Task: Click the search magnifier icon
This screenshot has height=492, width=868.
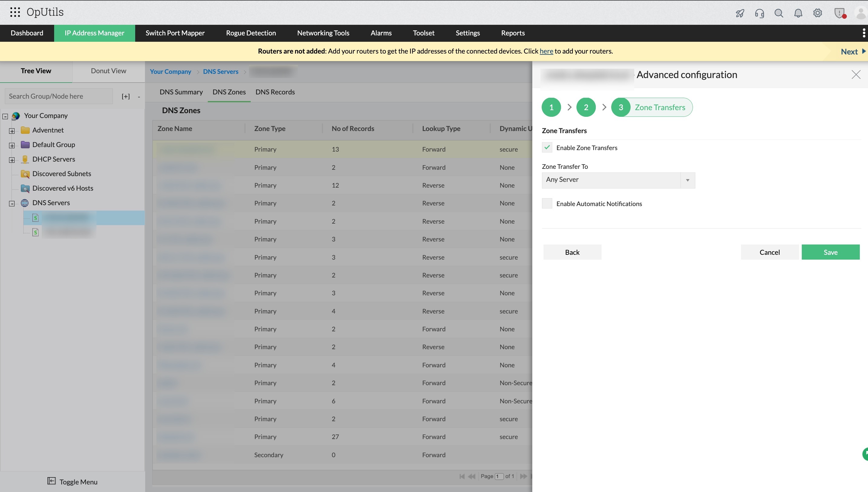Action: click(778, 13)
